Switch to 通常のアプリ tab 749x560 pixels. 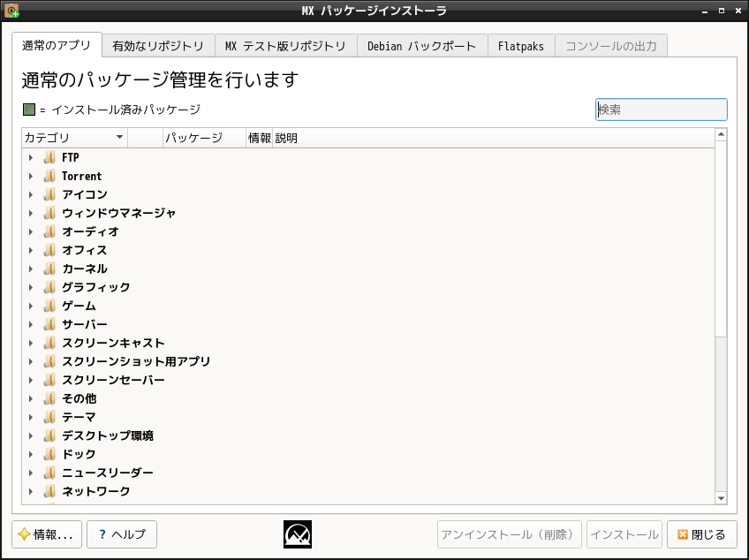coord(57,45)
